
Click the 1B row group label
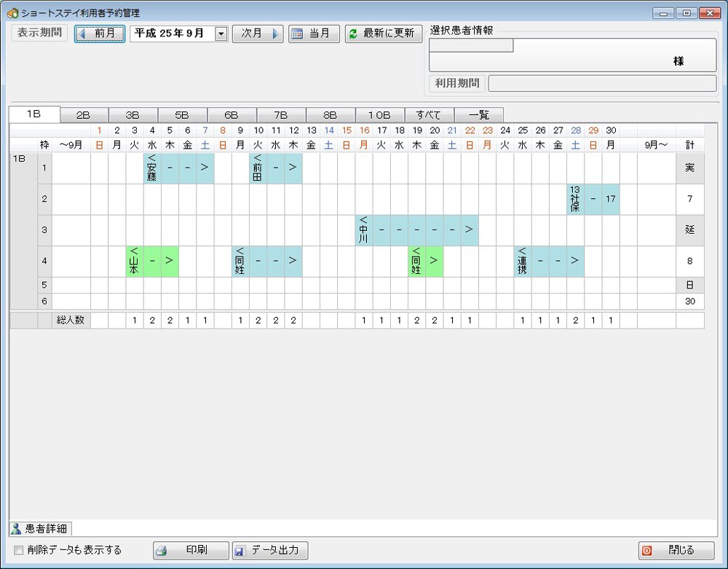[x=19, y=159]
